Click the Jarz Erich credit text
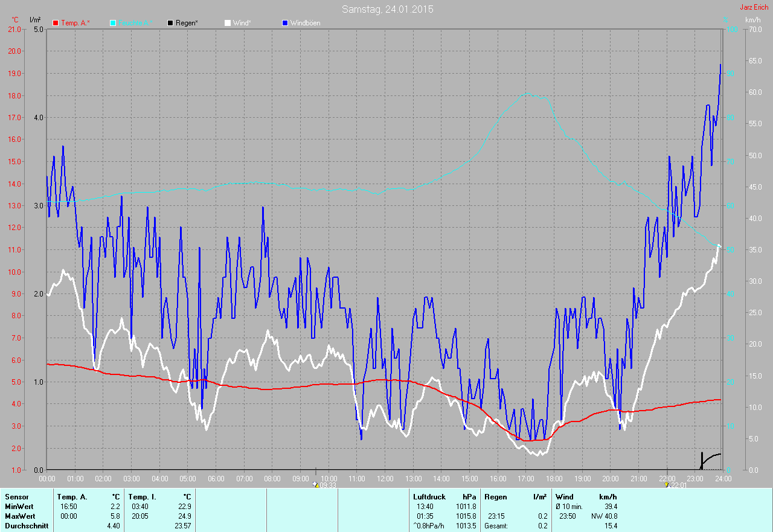The image size is (773, 532). tap(754, 7)
